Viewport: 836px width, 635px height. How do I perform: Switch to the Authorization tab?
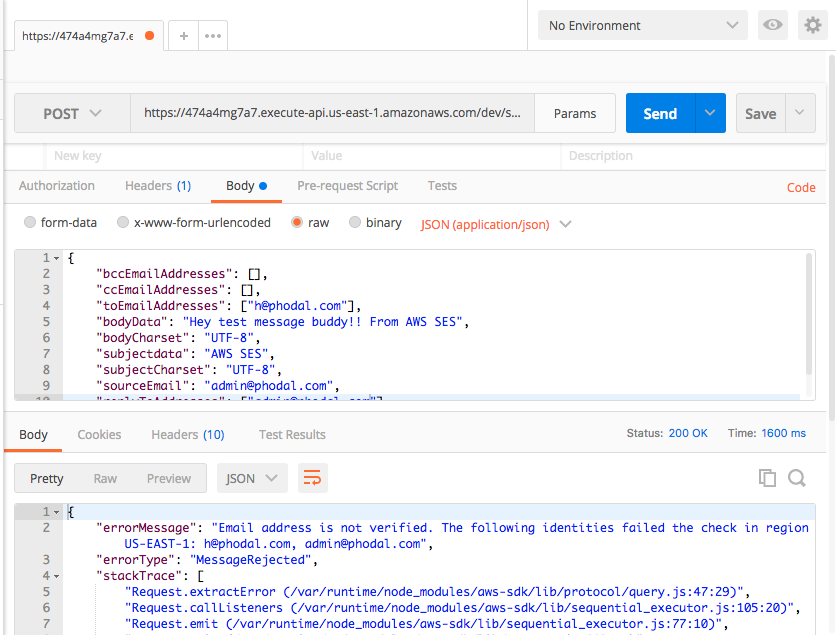[57, 186]
